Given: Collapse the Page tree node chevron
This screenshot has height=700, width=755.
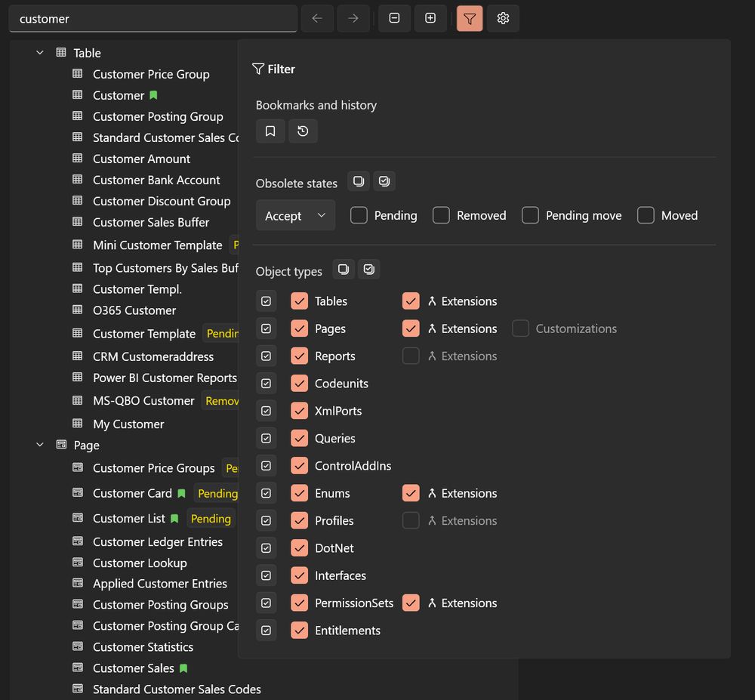Looking at the screenshot, I should pos(40,445).
